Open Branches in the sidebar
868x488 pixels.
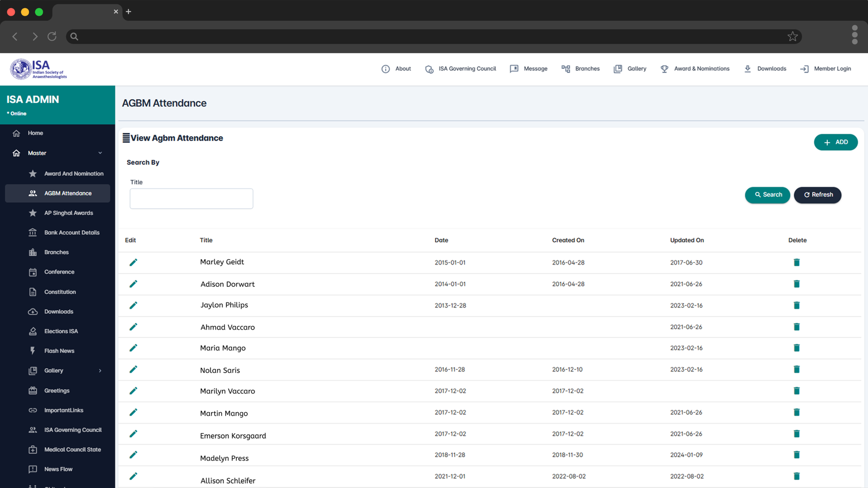click(58, 252)
